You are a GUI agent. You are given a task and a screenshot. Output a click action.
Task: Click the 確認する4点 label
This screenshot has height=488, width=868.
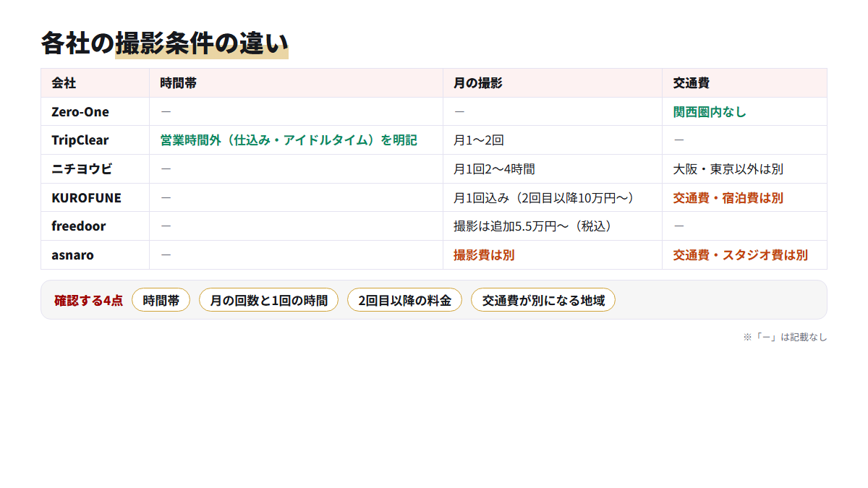click(x=88, y=300)
